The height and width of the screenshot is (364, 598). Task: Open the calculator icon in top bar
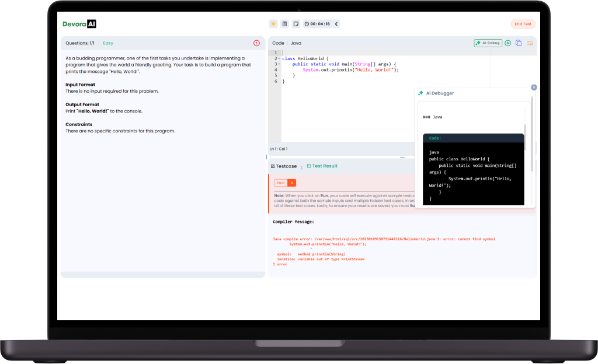[x=284, y=24]
